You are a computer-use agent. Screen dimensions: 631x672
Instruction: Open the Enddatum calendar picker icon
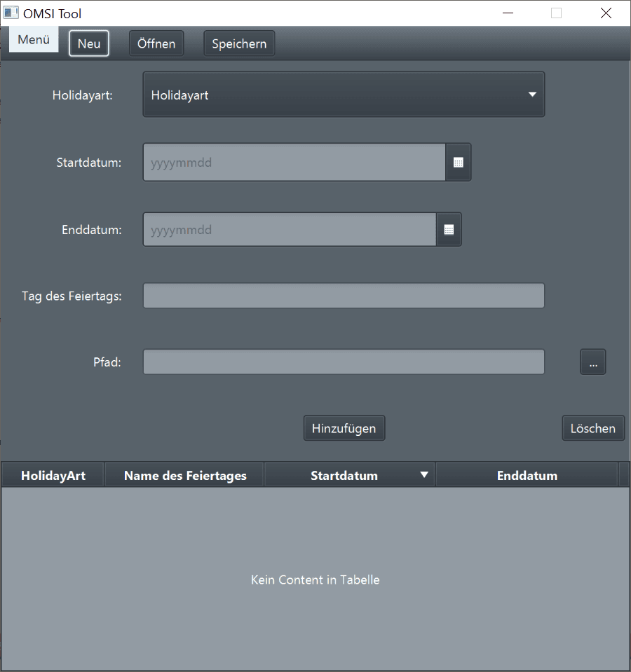[449, 230]
